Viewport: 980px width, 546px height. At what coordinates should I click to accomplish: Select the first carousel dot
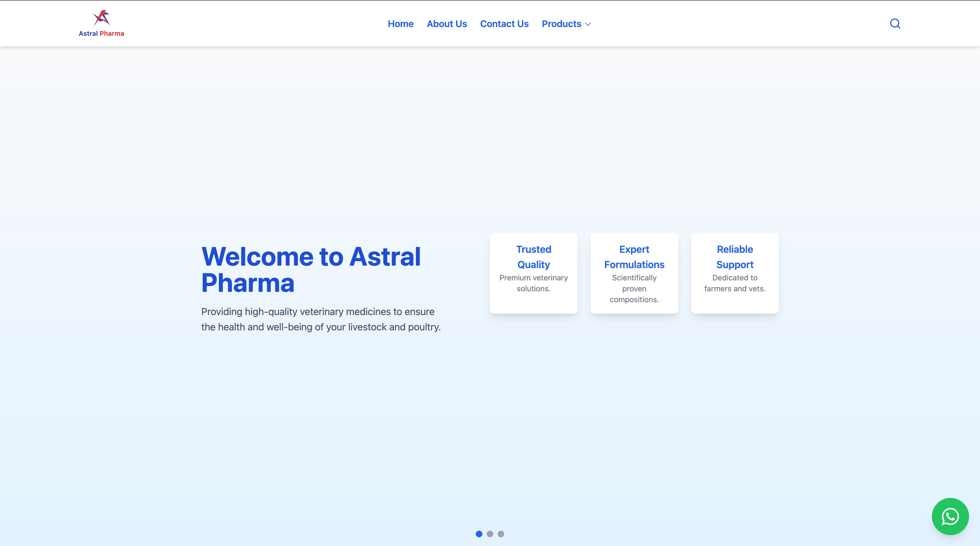(x=479, y=534)
